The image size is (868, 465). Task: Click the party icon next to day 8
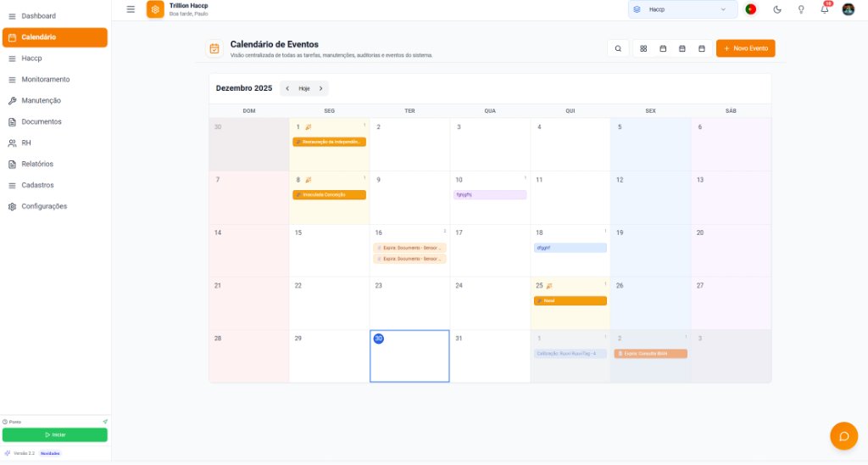point(309,180)
